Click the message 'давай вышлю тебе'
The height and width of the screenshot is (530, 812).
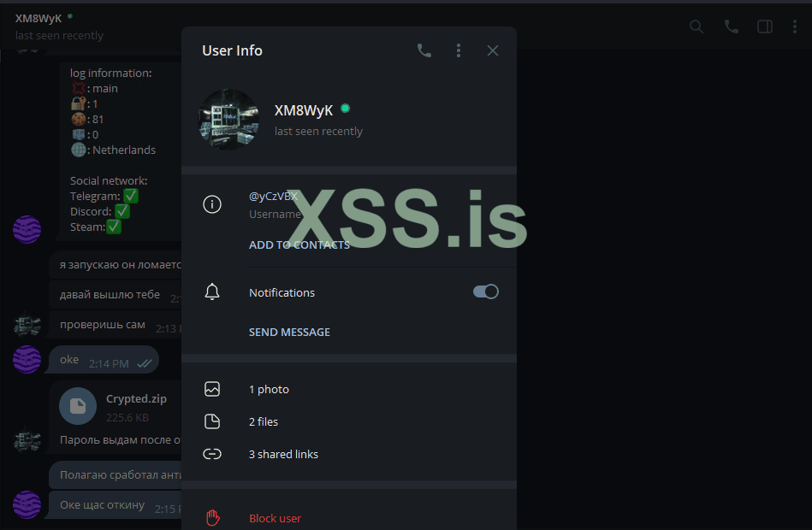tap(110, 295)
